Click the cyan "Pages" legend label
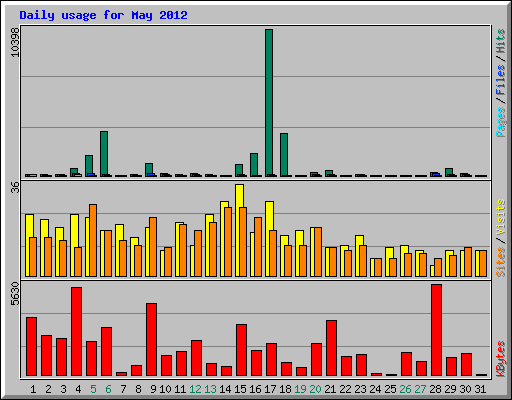This screenshot has width=512, height=400. pyautogui.click(x=501, y=122)
